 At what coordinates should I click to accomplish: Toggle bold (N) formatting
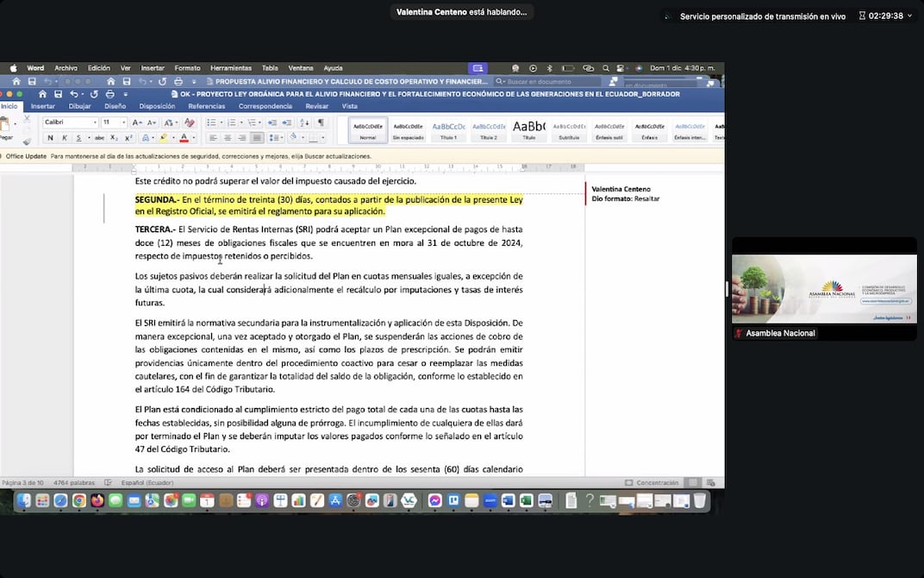pyautogui.click(x=49, y=138)
